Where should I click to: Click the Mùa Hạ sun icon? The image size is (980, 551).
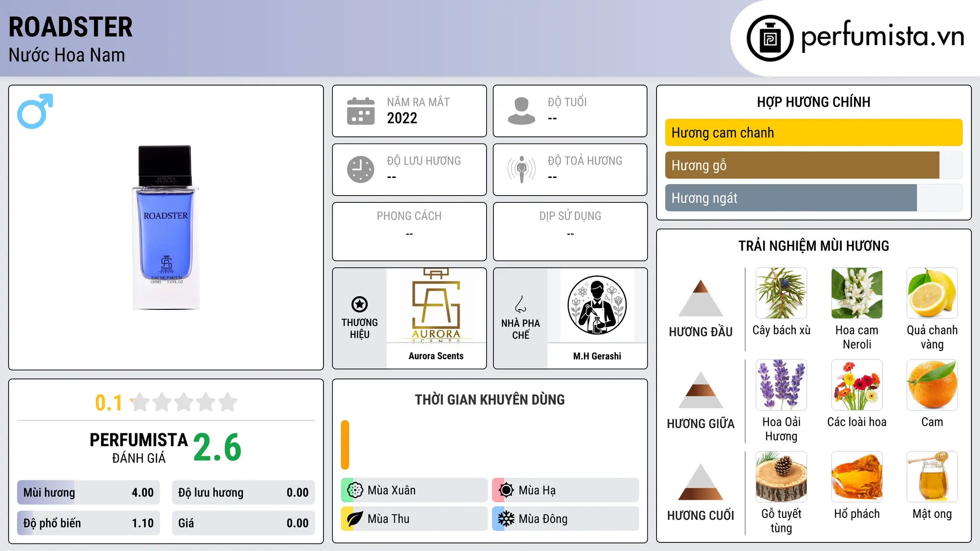(x=506, y=490)
